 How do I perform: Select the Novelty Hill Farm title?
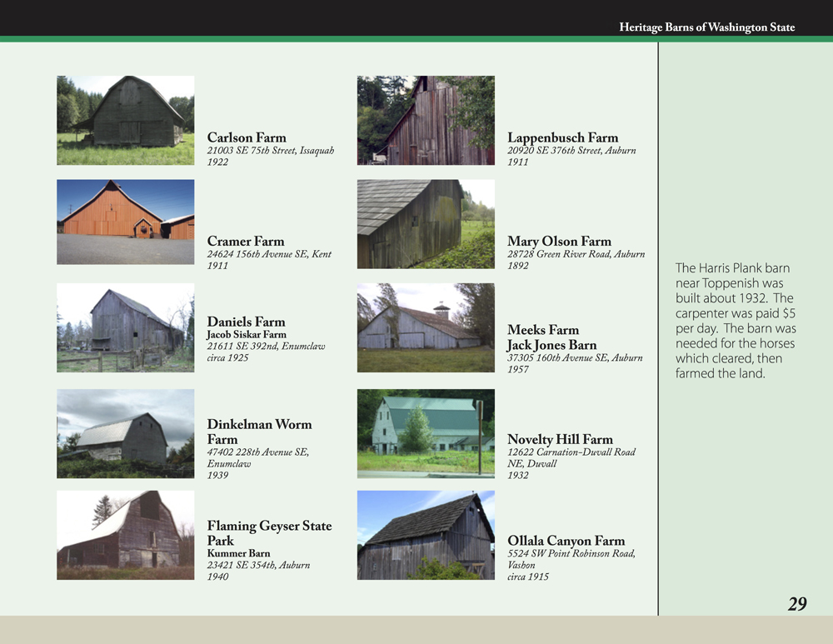coord(560,439)
